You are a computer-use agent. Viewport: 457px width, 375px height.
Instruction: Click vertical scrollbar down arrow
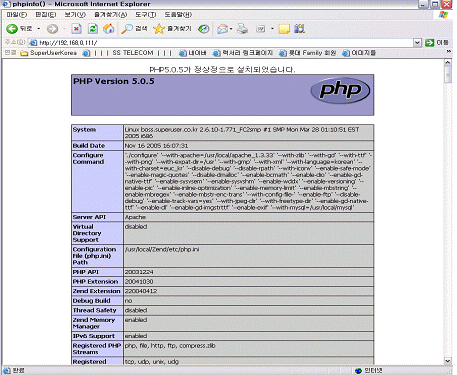pyautogui.click(x=448, y=361)
